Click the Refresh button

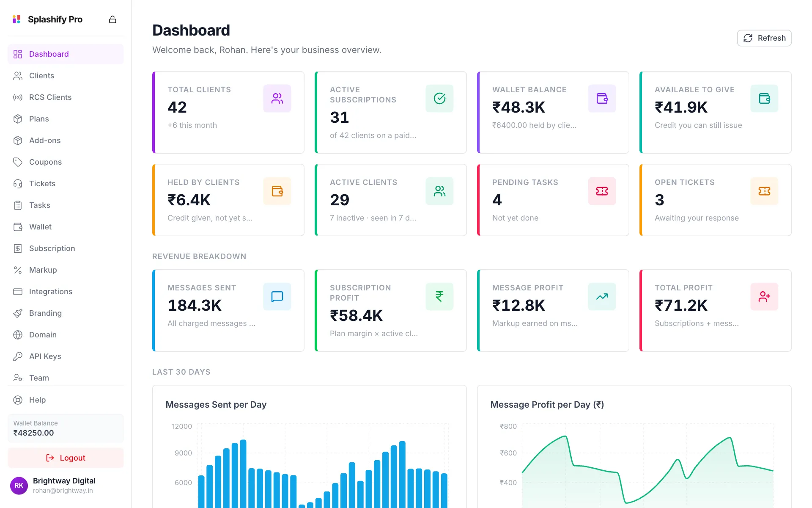(x=764, y=38)
